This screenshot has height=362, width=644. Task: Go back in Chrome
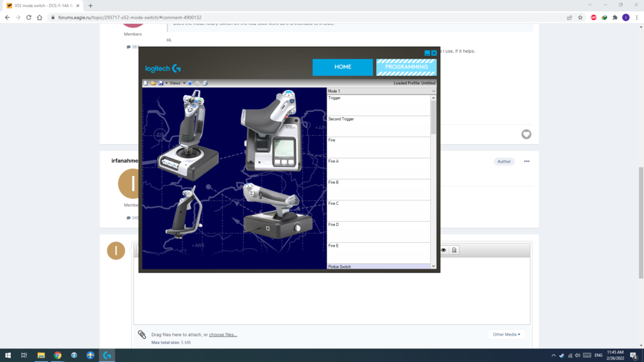pyautogui.click(x=7, y=17)
